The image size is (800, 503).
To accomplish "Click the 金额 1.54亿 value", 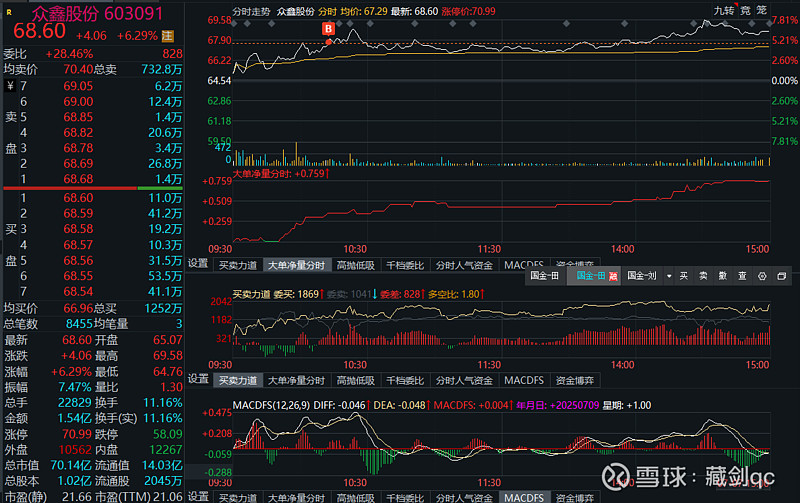I will tap(74, 418).
